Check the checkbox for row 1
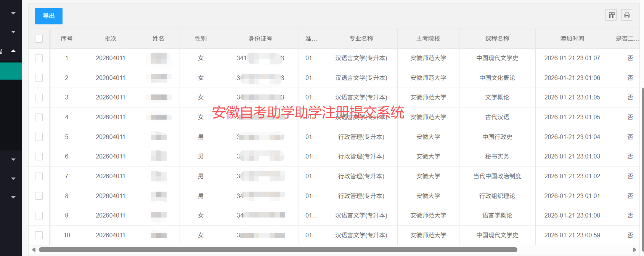This screenshot has width=644, height=256. pyautogui.click(x=39, y=58)
